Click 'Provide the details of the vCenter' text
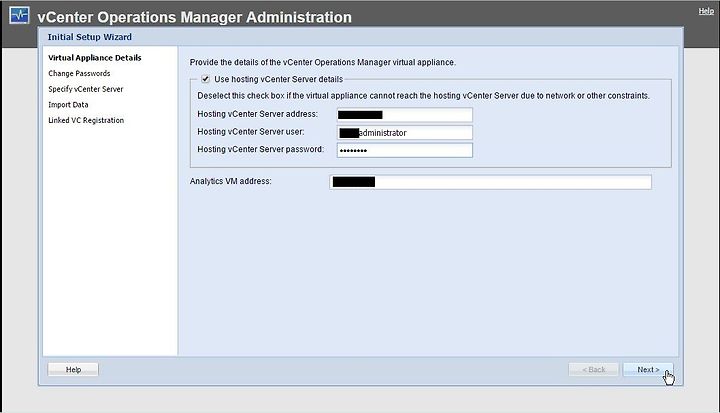Image resolution: width=720 pixels, height=413 pixels. coord(323,62)
